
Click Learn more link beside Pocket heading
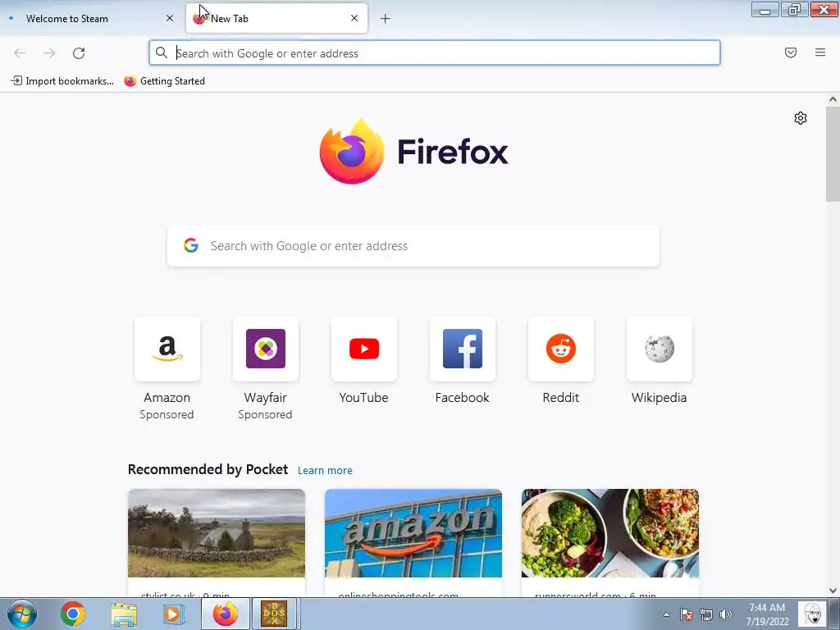[325, 470]
